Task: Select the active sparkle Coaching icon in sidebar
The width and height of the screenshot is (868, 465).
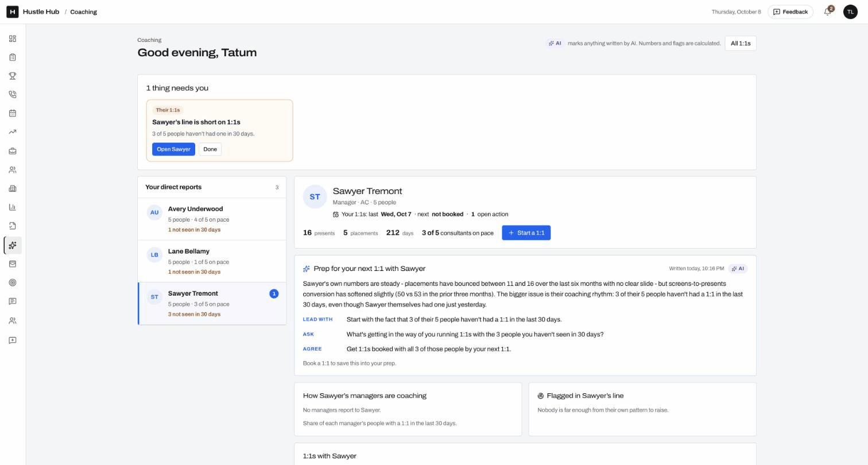Action: [13, 245]
